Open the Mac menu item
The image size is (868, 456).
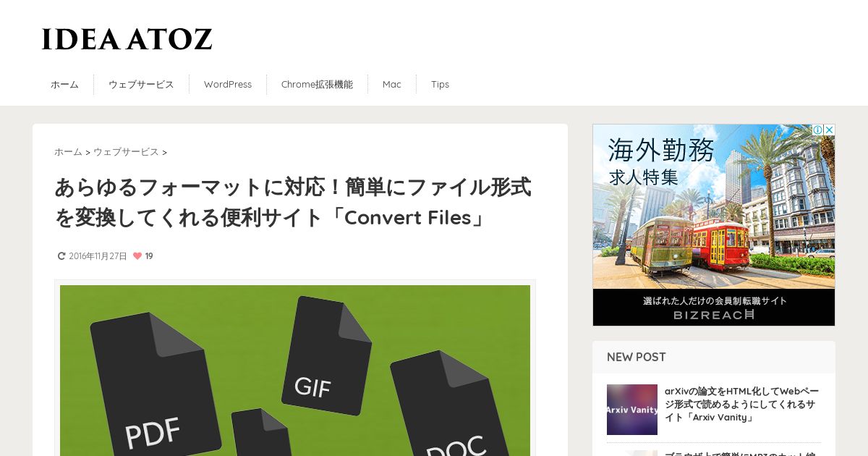click(392, 85)
